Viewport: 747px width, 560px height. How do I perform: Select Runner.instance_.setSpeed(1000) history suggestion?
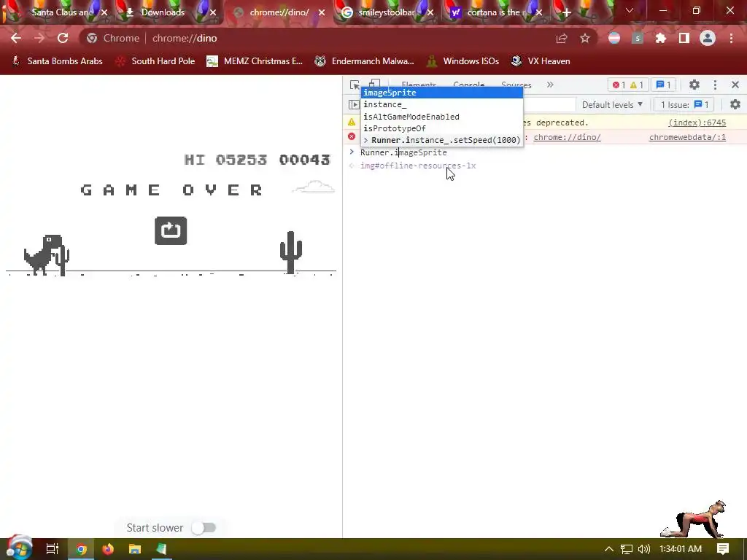[441, 140]
